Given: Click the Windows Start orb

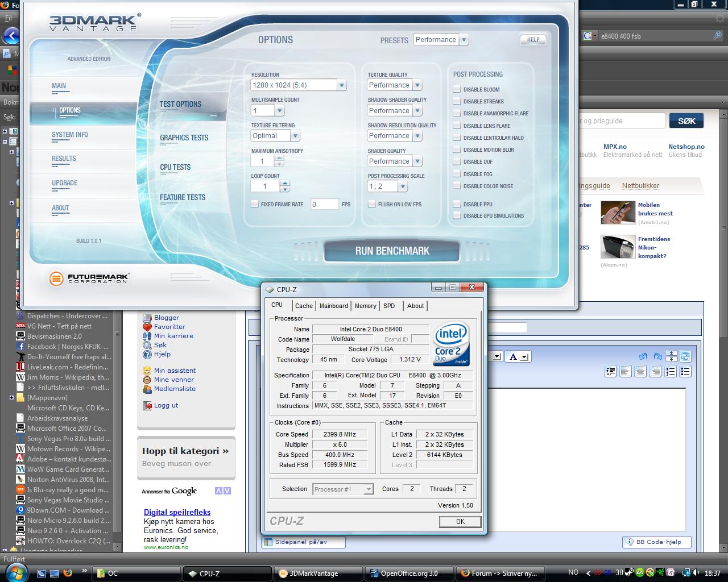Looking at the screenshot, I should tap(16, 572).
